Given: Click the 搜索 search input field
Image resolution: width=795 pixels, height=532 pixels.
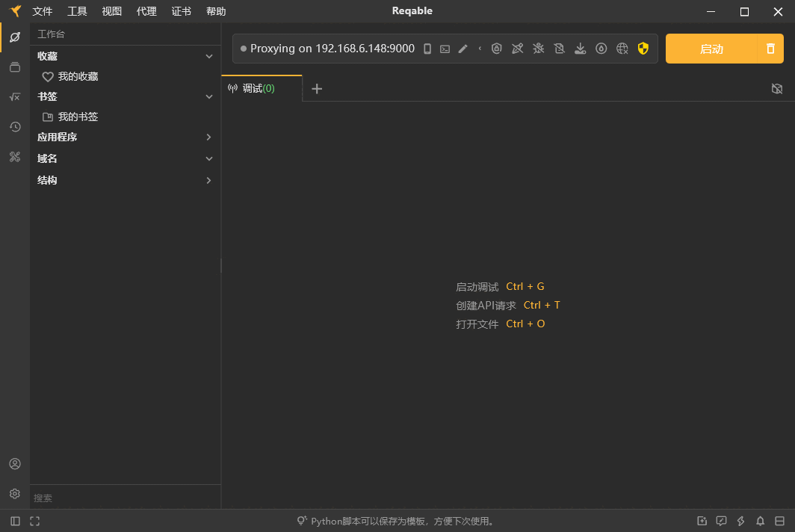Looking at the screenshot, I should pos(123,498).
